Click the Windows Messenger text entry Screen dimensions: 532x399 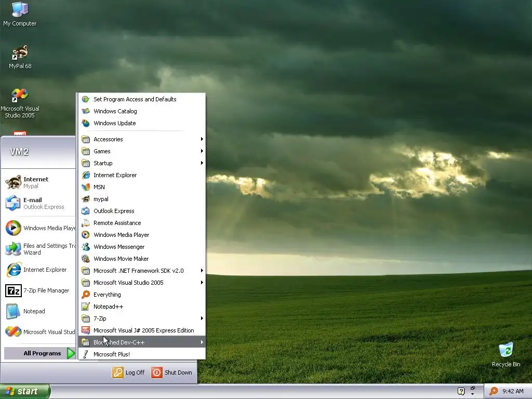click(x=119, y=247)
